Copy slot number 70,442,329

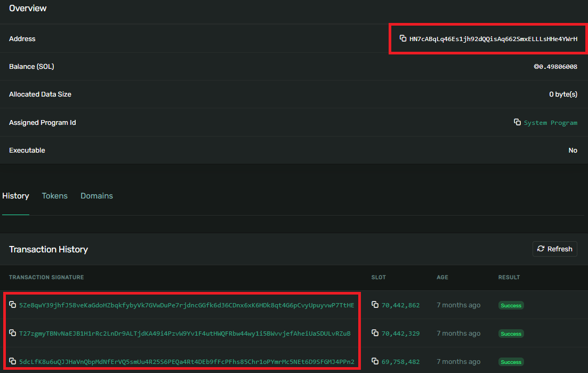(375, 333)
